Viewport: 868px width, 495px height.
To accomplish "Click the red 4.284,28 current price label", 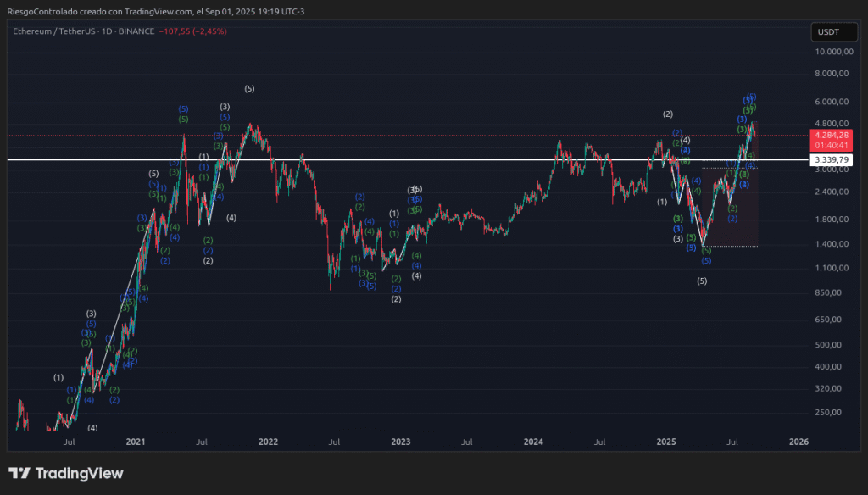I will coord(830,135).
